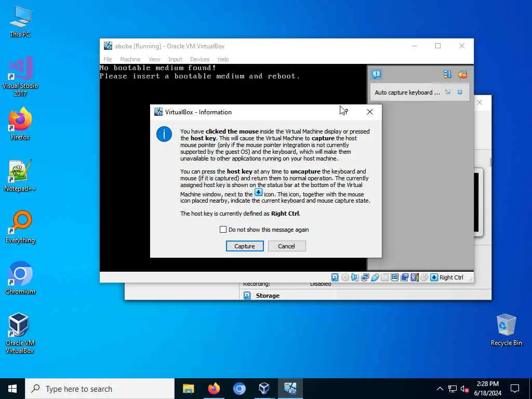Viewport: 532px width, 399px height.
Task: Open the Devices menu
Action: coord(199,59)
